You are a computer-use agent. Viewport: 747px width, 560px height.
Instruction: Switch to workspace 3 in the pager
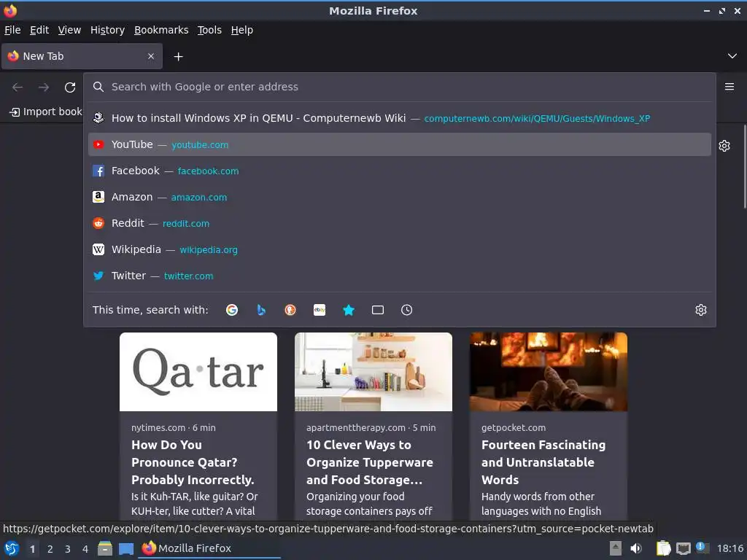[68, 549]
